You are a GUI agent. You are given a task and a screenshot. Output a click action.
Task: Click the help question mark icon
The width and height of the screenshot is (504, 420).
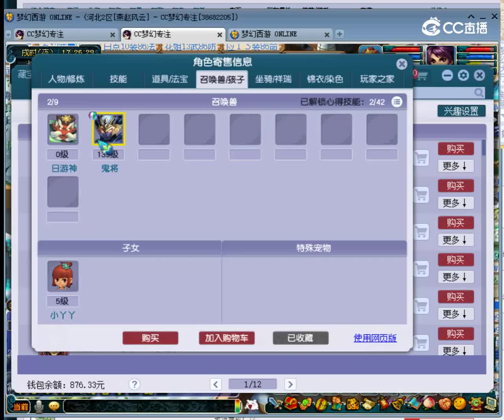click(x=134, y=384)
